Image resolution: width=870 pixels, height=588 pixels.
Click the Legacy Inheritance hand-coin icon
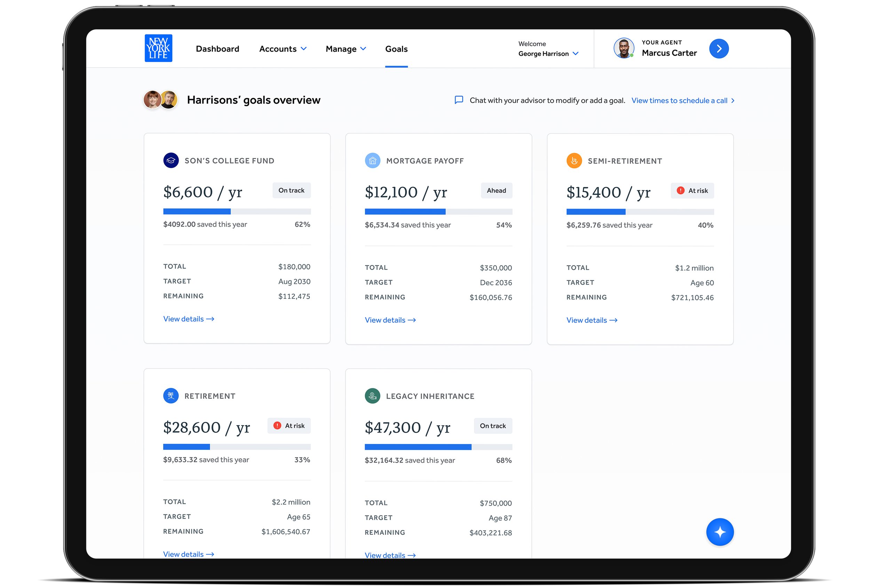point(372,396)
